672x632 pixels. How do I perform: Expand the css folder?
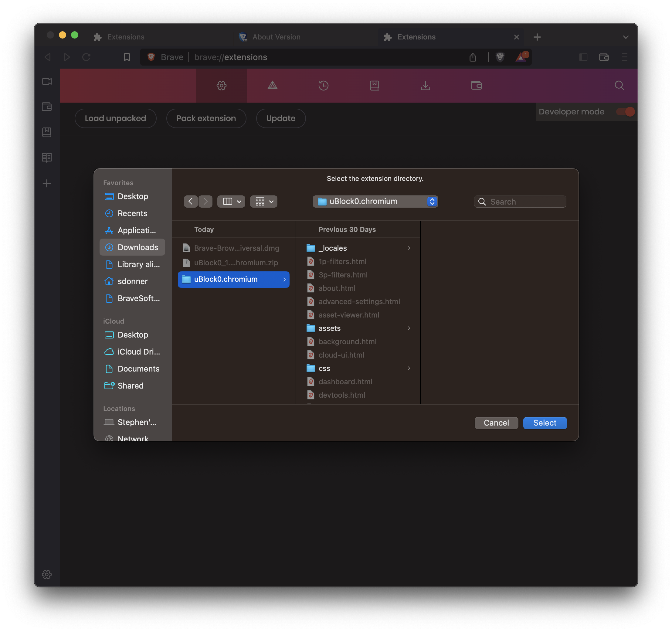[409, 368]
